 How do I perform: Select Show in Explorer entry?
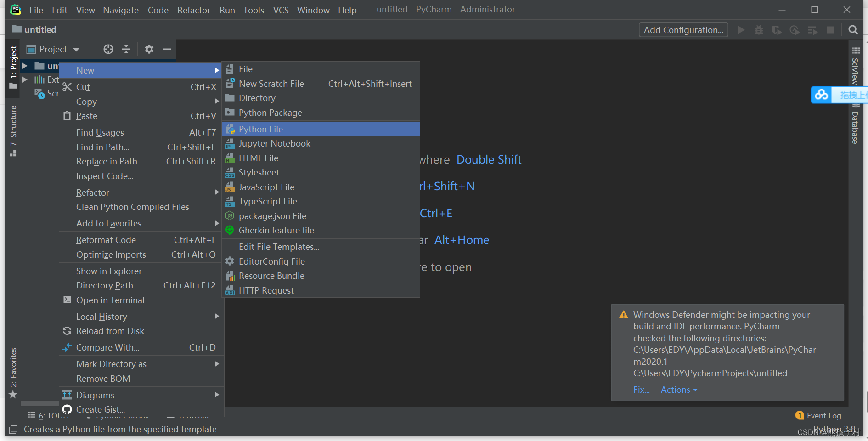click(x=141, y=271)
